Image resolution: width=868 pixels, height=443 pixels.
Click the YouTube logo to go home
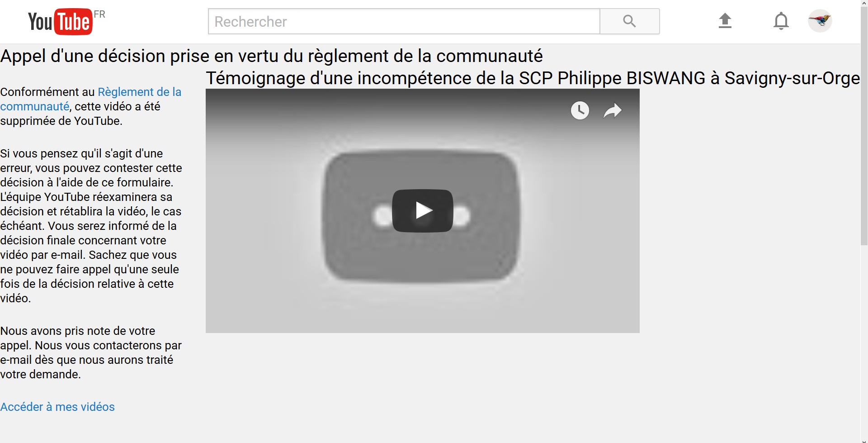(60, 21)
